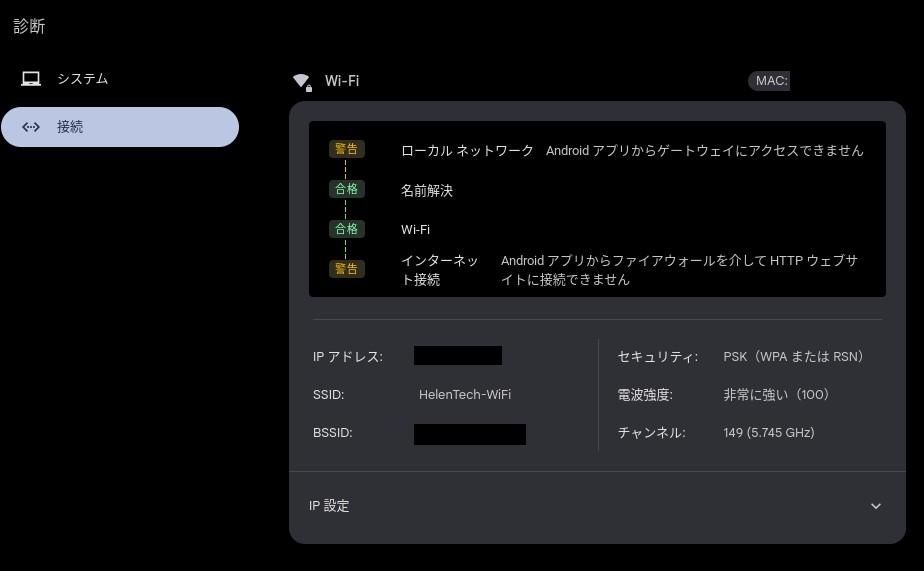Click the redacted BSSID value
The image size is (924, 571).
[470, 434]
